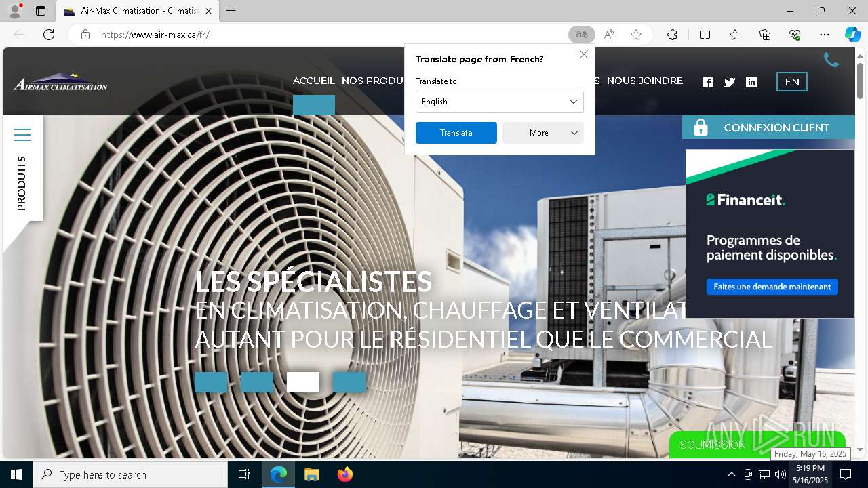Open Settings and more menu
This screenshot has height=488, width=868.
[825, 35]
